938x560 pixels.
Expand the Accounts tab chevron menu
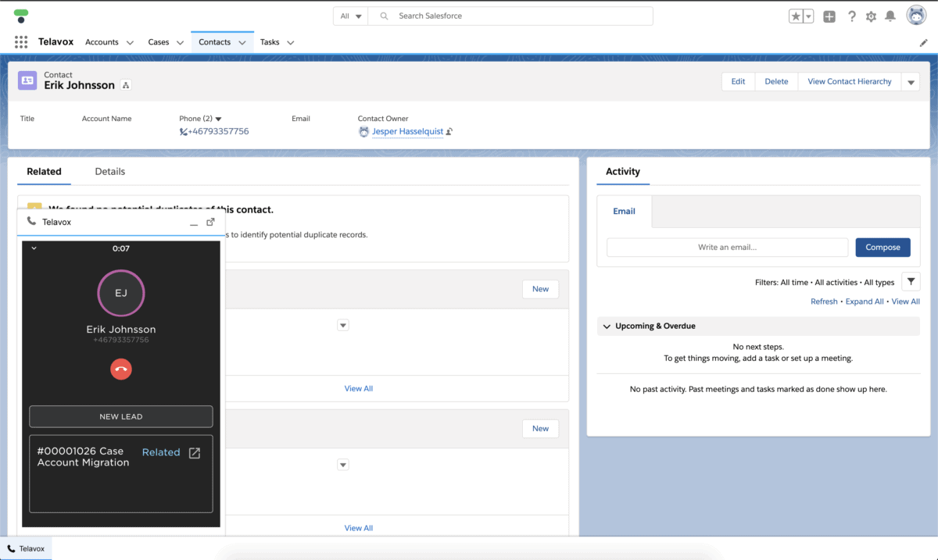point(130,43)
